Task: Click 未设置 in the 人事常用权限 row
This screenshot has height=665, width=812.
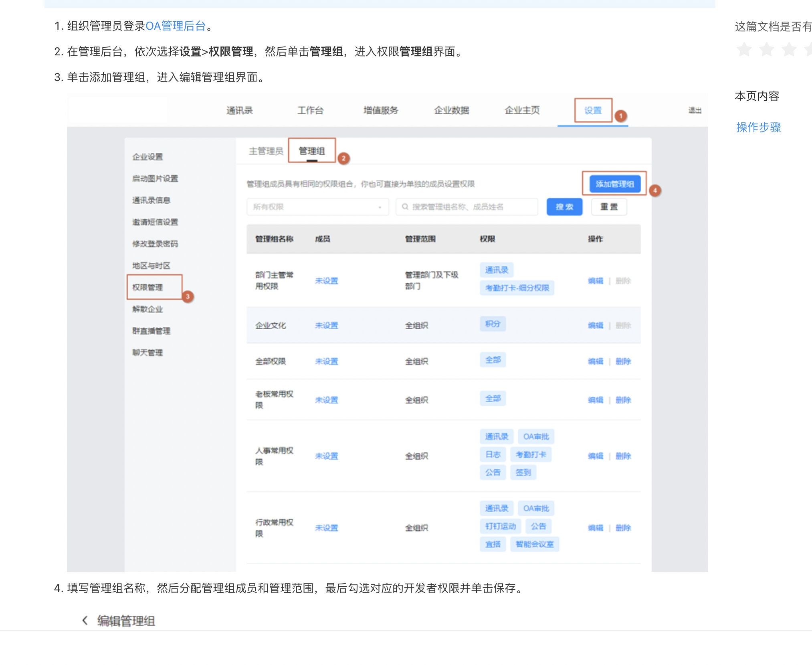Action: [326, 456]
